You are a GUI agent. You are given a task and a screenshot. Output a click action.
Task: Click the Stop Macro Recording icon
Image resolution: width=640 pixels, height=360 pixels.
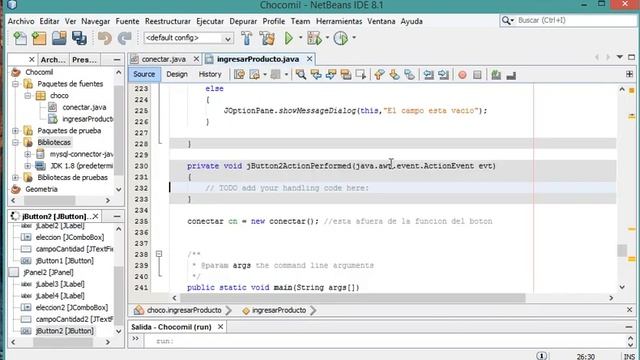(477, 75)
